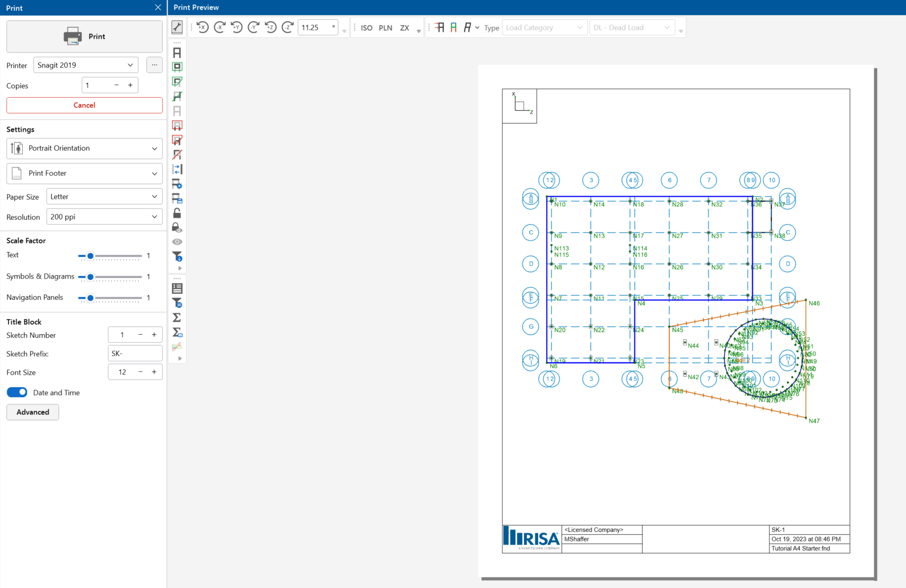
Task: Click the wrench settings icon in toolbar
Action: pyautogui.click(x=177, y=27)
